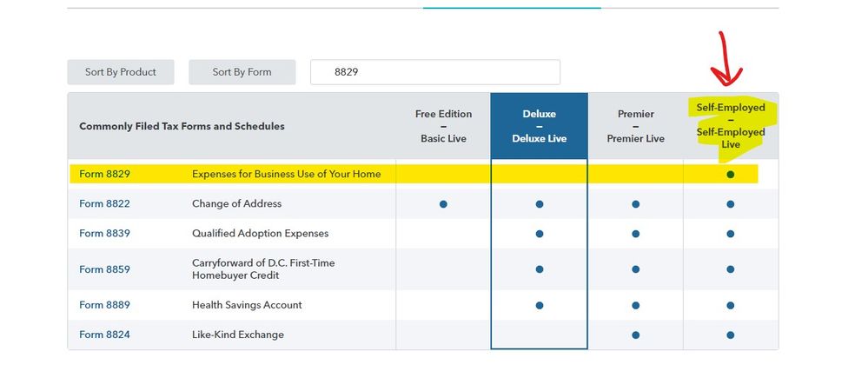Viewport: 868px width, 378px height.
Task: Open the Form 8829 link
Action: pyautogui.click(x=104, y=174)
